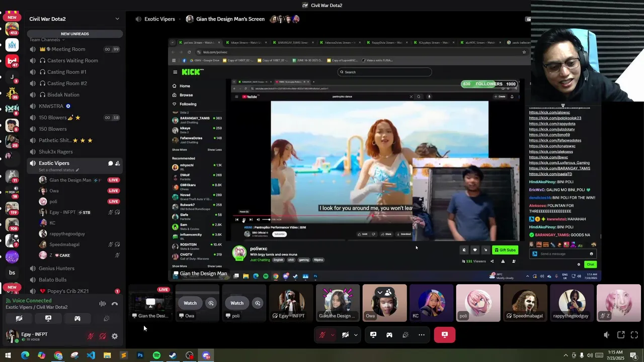Toggle mute in the bottom call control bar
Screen dimensions: 644x362
323,335
